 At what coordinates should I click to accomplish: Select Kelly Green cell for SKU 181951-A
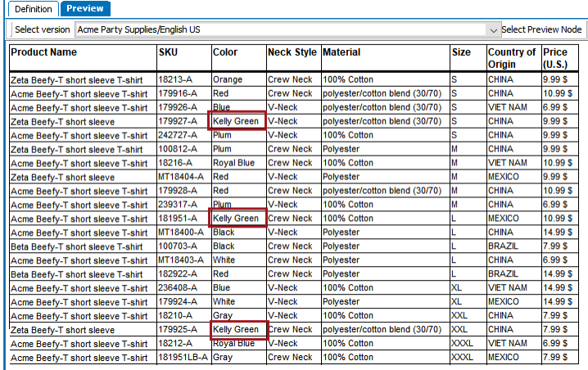(237, 219)
